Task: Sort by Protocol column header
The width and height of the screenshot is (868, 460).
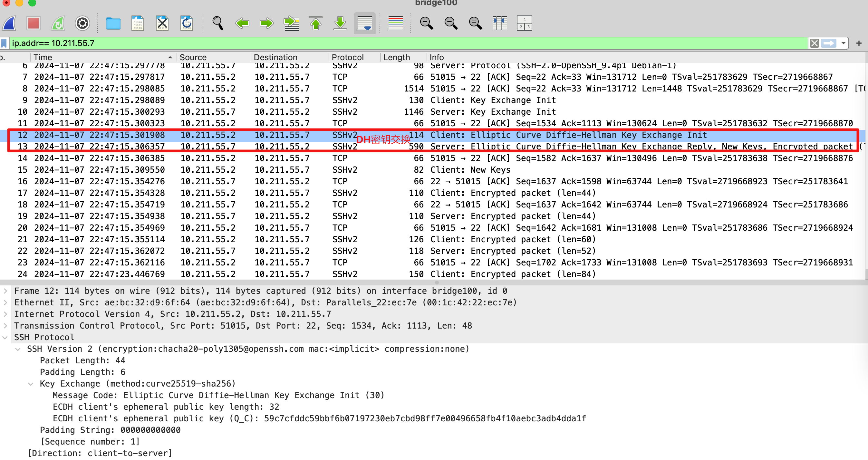Action: pyautogui.click(x=355, y=57)
